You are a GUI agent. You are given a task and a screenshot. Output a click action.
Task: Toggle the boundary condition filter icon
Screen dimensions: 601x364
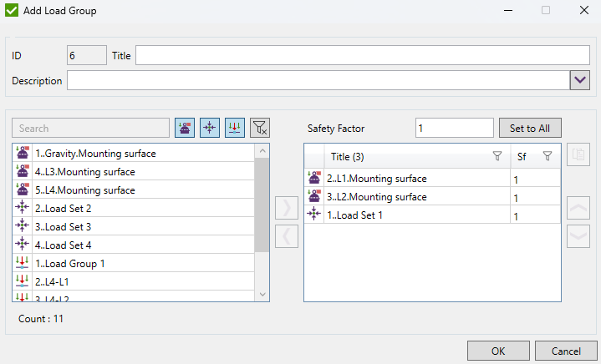click(x=185, y=128)
